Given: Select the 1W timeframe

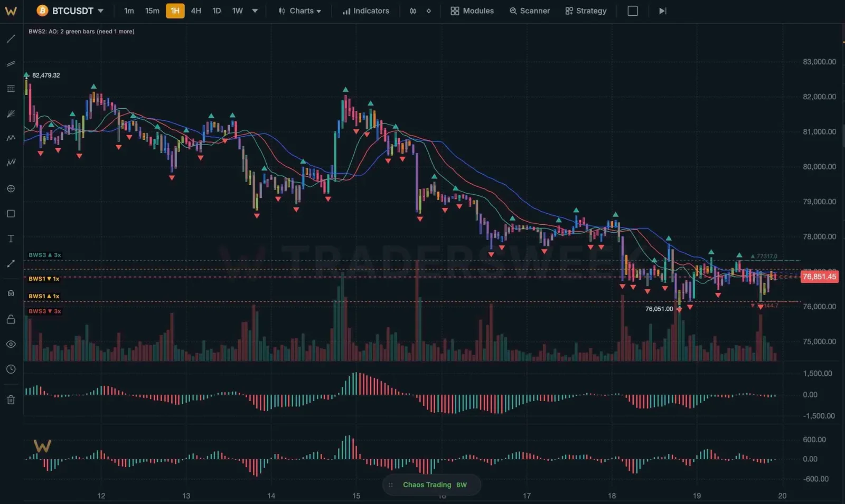Looking at the screenshot, I should coord(238,11).
